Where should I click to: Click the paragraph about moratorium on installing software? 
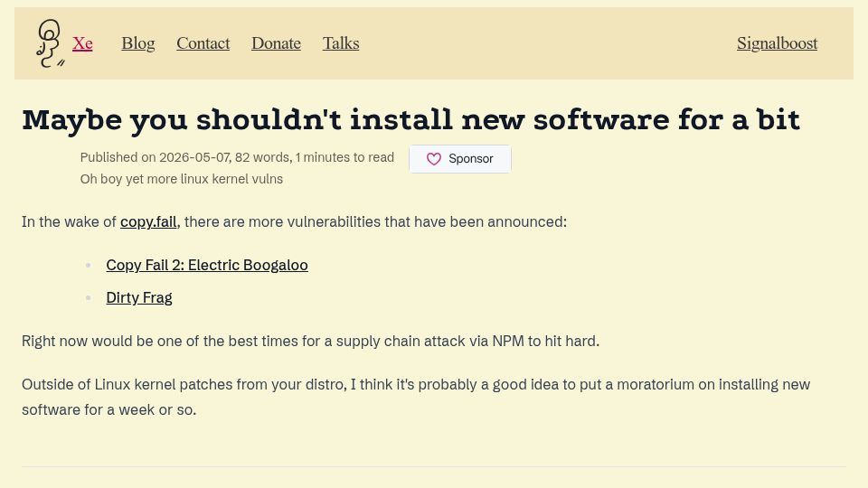pyautogui.click(x=416, y=398)
